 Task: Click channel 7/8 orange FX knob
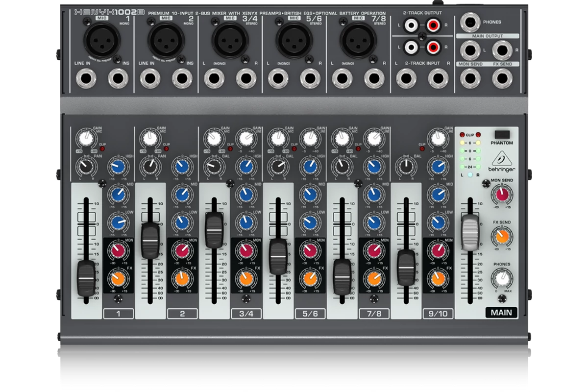373,278
